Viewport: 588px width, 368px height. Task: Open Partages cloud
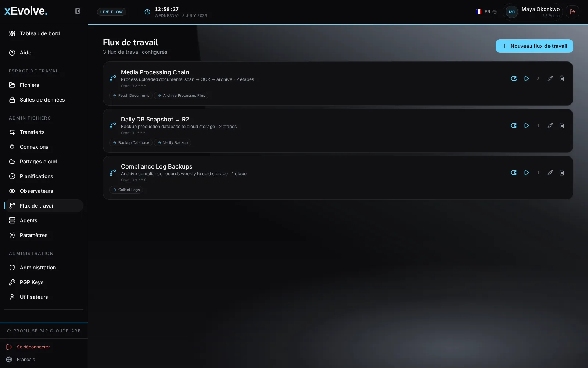44,162
